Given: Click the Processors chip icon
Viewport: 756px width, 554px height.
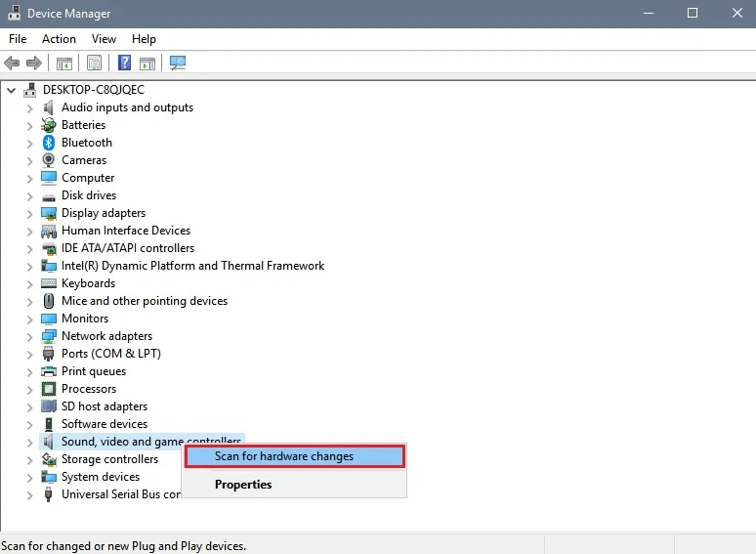Looking at the screenshot, I should (49, 389).
